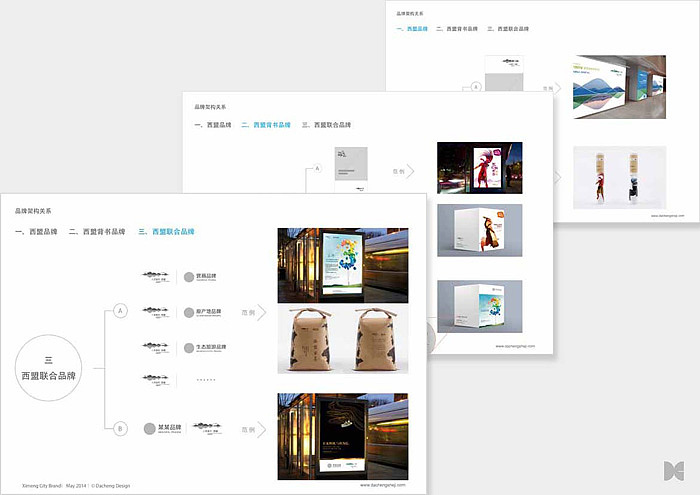Open the white box with colorful tree photo
The image size is (700, 495).
pyautogui.click(x=479, y=306)
